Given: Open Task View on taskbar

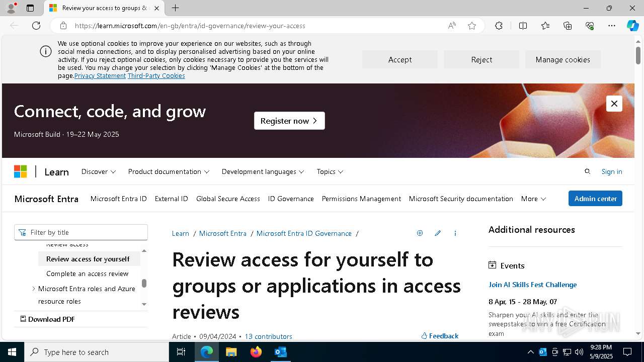Looking at the screenshot, I should click(x=181, y=352).
